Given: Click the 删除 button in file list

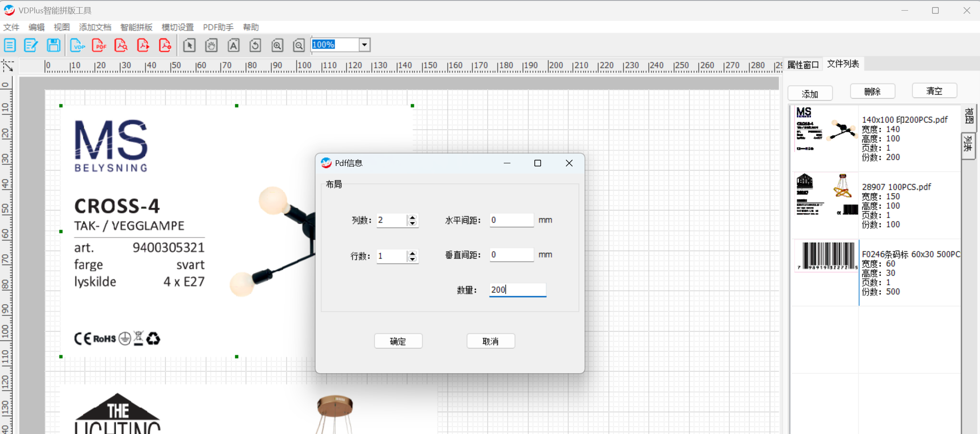Looking at the screenshot, I should coord(872,91).
